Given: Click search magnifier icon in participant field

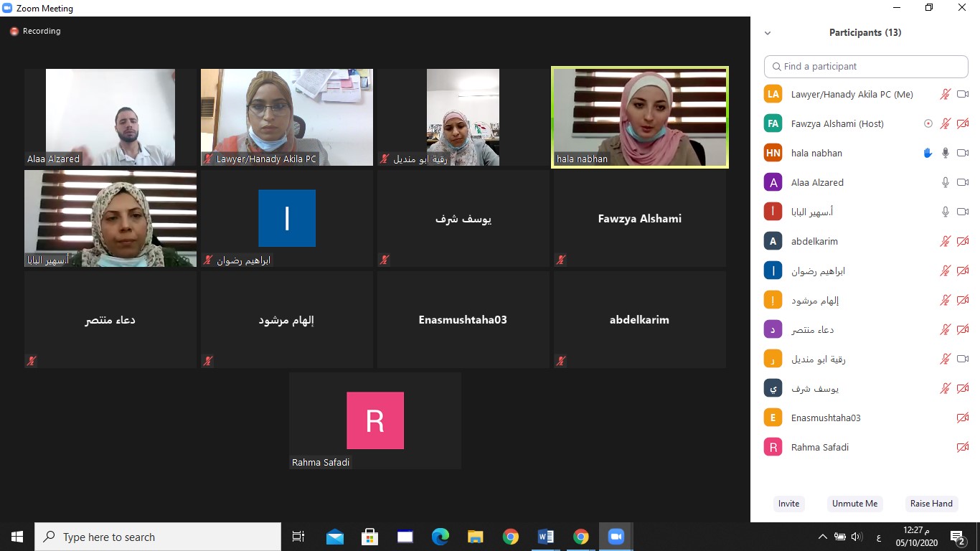Looking at the screenshot, I should click(776, 67).
